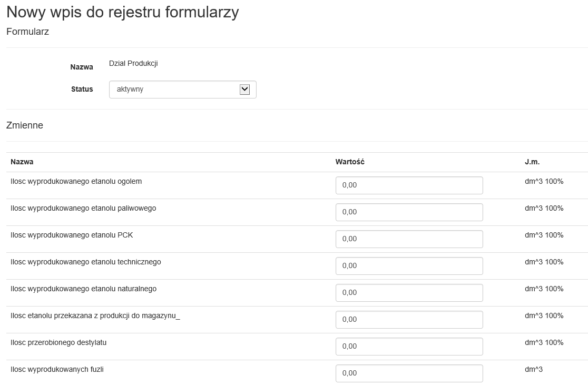This screenshot has height=385, width=588.
Task: Click the Wartość column header
Action: point(350,162)
